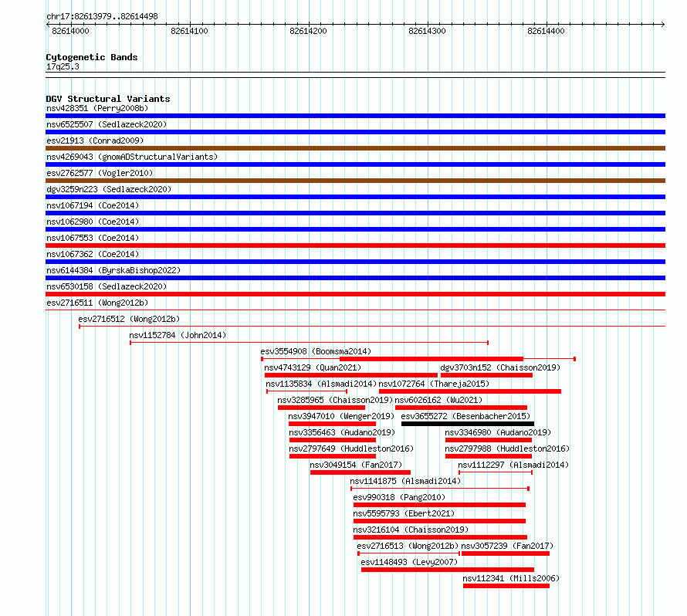Click the 82614200 ruler position label
The width and height of the screenshot is (687, 616).
click(308, 31)
